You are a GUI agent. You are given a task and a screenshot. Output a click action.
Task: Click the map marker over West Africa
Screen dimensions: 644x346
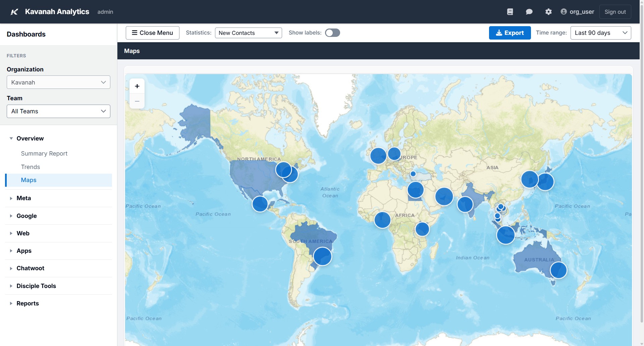click(x=382, y=220)
